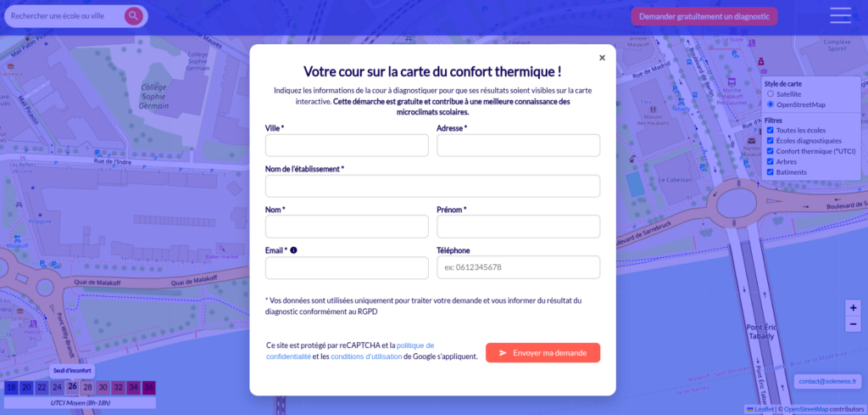Open the conditions d'utilisation link
Image resolution: width=868 pixels, height=415 pixels.
[365, 356]
